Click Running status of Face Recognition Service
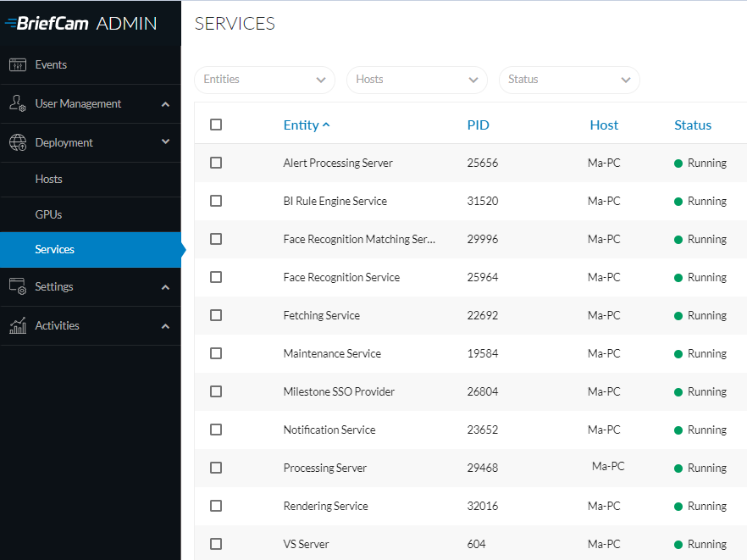Viewport: 747px width, 560px height. coord(707,277)
